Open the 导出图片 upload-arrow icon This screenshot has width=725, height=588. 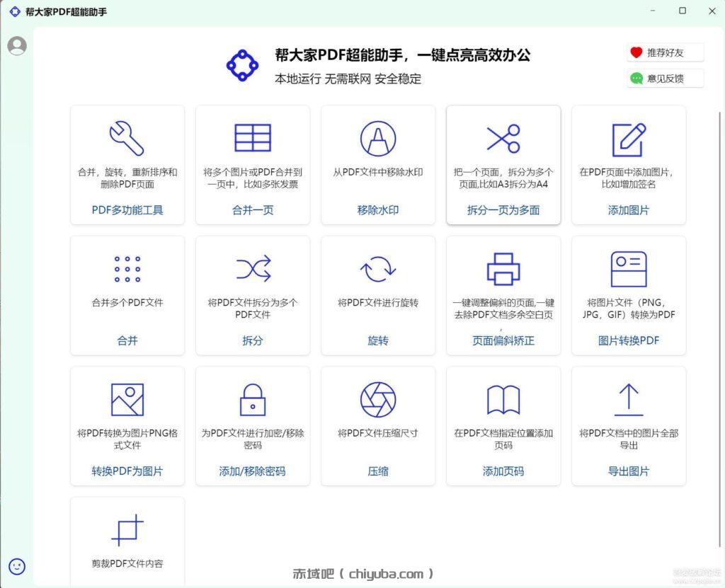coord(628,398)
